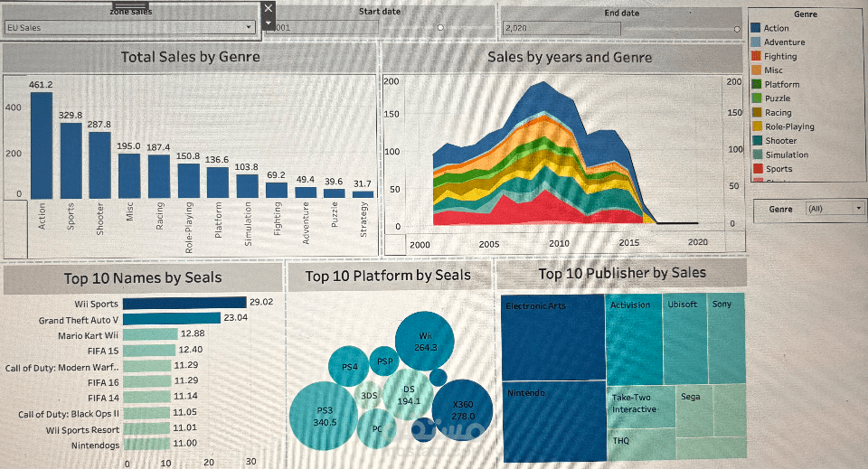Select the Wii Sports bar in Top 10 Names
The width and height of the screenshot is (868, 469).
coord(184,303)
